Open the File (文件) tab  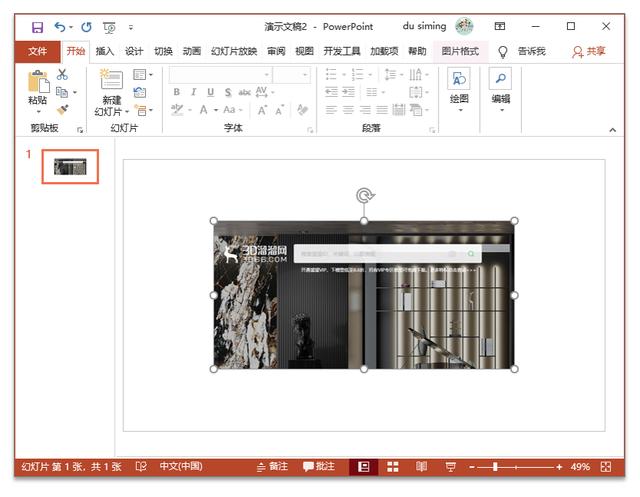pyautogui.click(x=38, y=51)
